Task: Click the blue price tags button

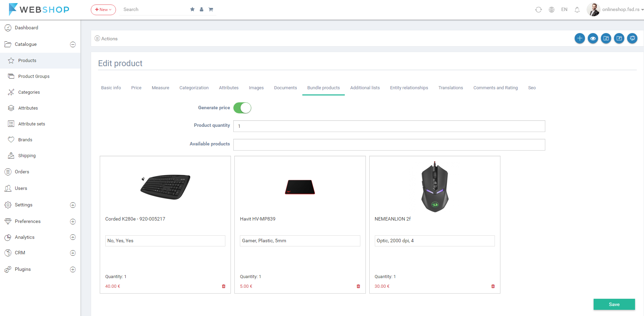Action: 632,38
